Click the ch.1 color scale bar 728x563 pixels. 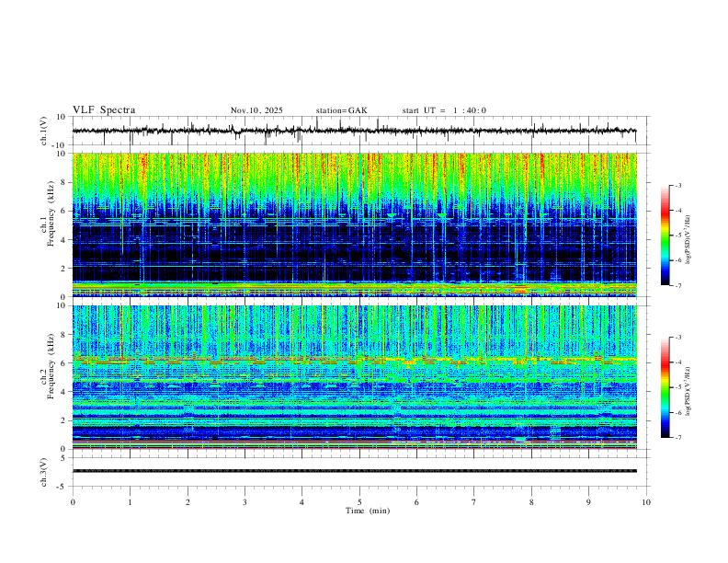coord(665,236)
